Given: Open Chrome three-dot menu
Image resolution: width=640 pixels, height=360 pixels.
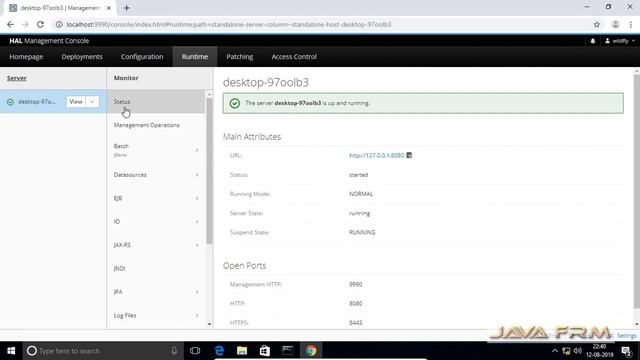Looking at the screenshot, I should click(x=631, y=24).
